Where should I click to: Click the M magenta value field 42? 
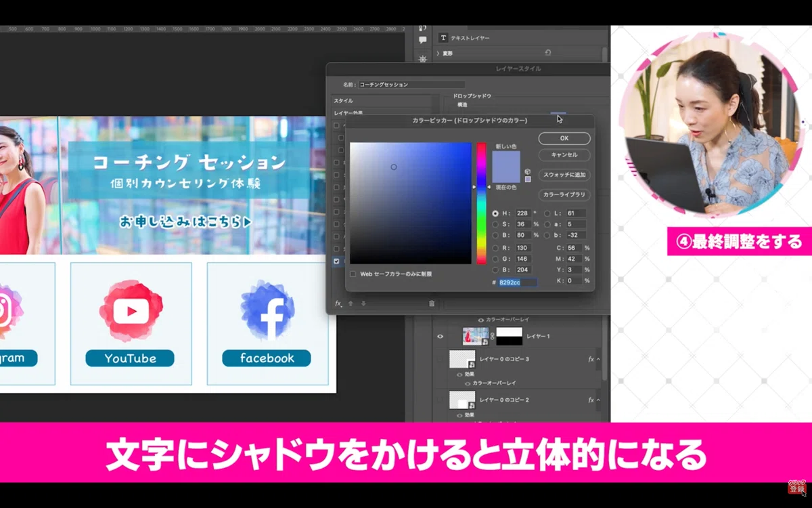[574, 259]
